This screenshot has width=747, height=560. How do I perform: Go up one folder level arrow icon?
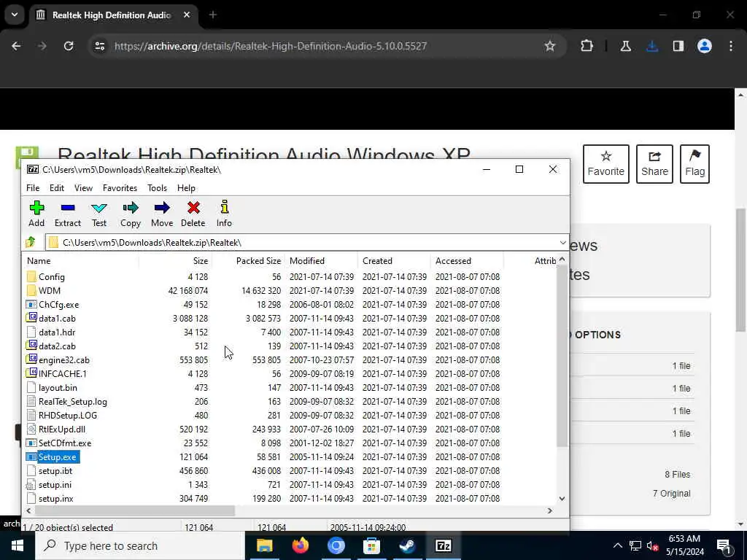[31, 242]
